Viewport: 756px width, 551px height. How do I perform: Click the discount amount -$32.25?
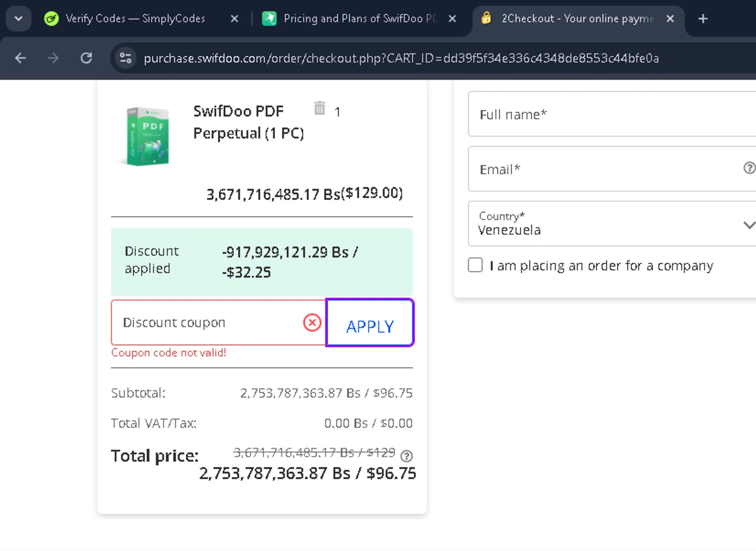click(246, 273)
